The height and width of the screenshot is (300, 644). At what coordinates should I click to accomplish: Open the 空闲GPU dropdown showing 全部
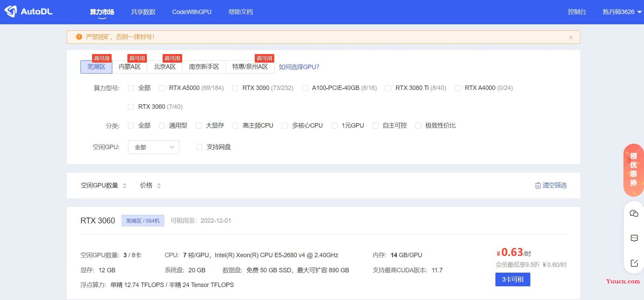154,147
